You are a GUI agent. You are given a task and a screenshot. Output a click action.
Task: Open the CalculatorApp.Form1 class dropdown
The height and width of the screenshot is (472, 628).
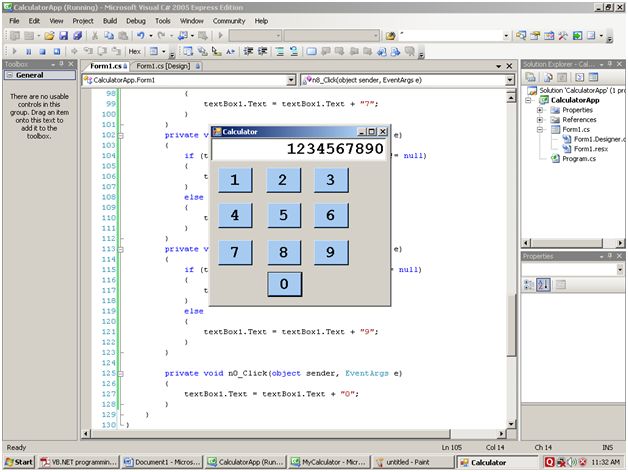[291, 78]
